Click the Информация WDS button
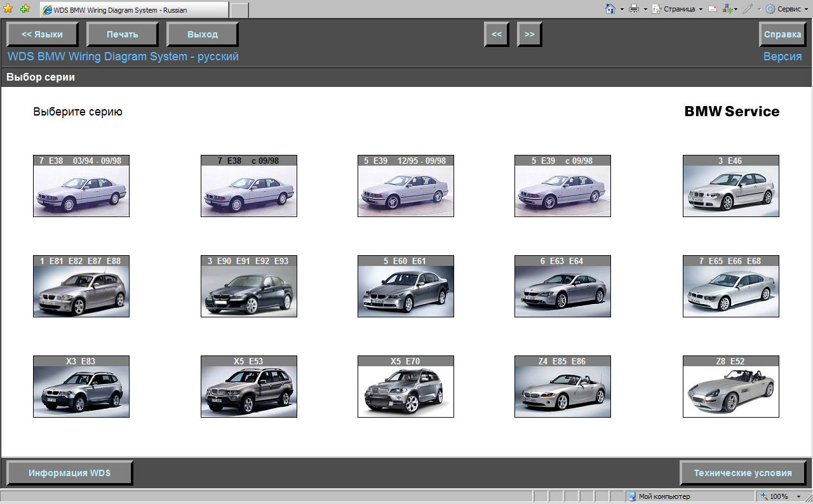This screenshot has height=504, width=813. coord(69,473)
